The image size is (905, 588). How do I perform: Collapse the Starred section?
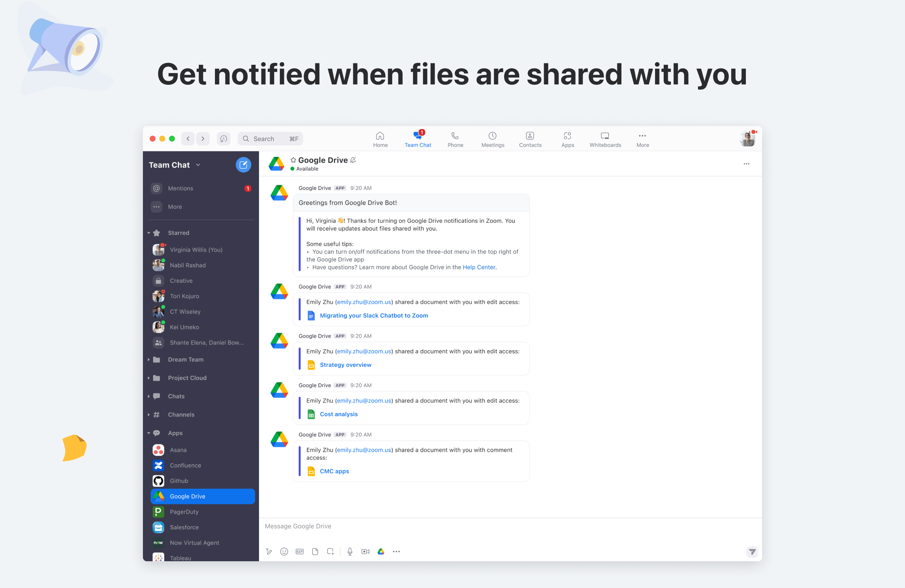[149, 233]
